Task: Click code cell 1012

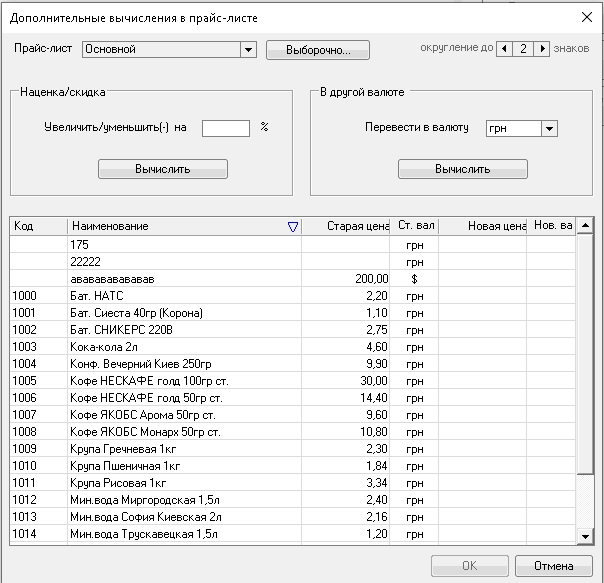Action: [x=39, y=499]
